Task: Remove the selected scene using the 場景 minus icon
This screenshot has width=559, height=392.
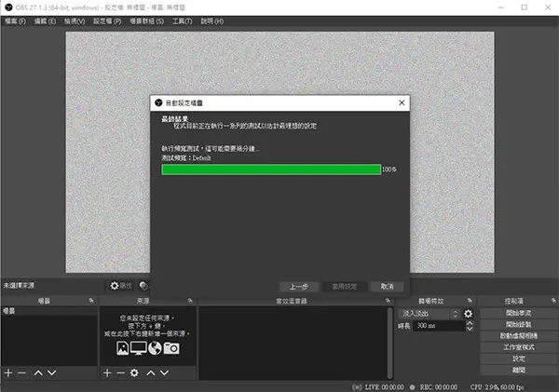Action: tap(22, 372)
